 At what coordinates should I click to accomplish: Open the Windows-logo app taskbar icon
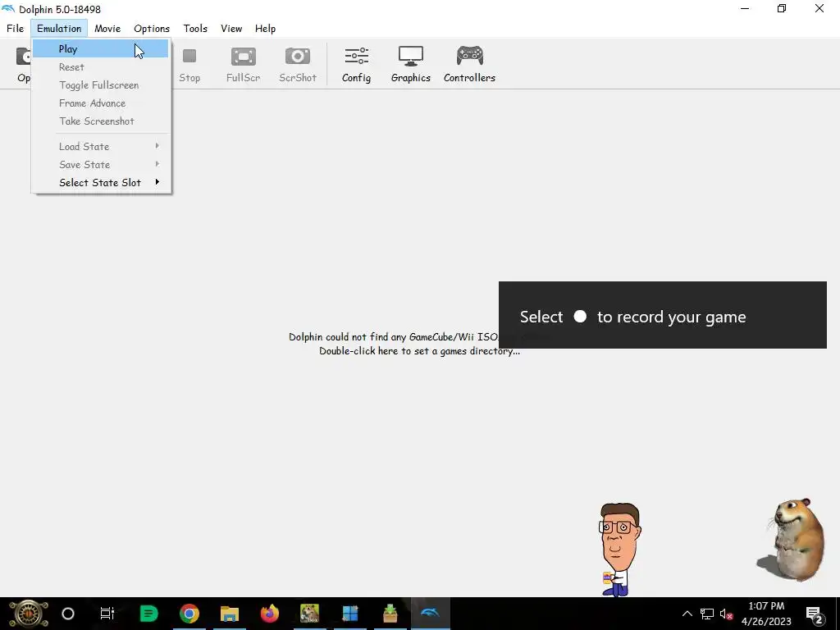tap(349, 614)
